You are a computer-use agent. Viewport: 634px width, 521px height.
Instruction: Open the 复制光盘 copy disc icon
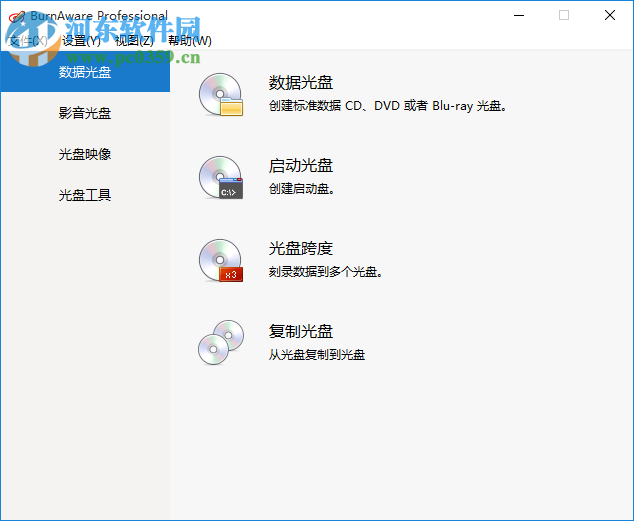tap(221, 343)
